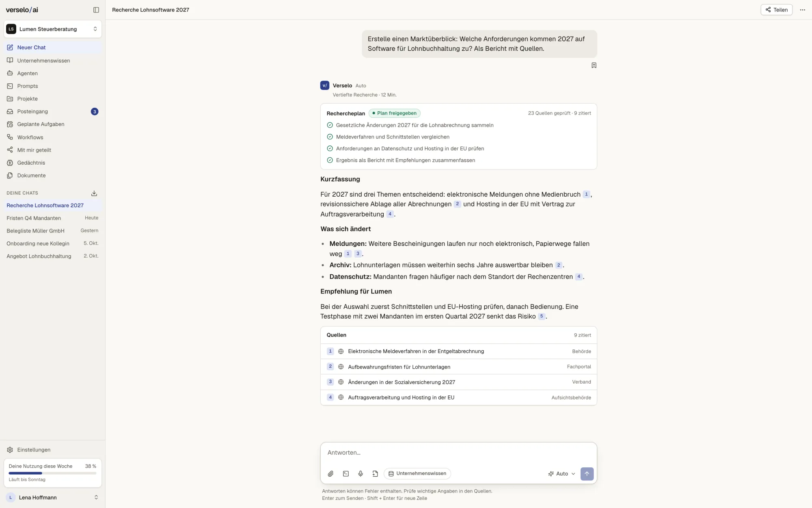The height and width of the screenshot is (508, 812).
Task: Open source Änderungen in der Sozialversicherung 2027
Action: 459,382
